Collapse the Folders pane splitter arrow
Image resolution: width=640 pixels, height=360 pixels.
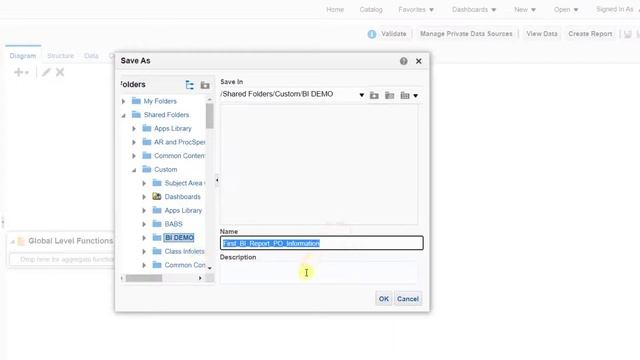point(217,180)
